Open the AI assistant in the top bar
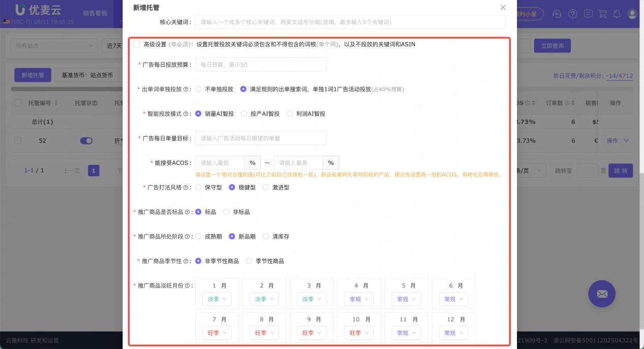Screen dimensions: 644x349 pos(557,14)
